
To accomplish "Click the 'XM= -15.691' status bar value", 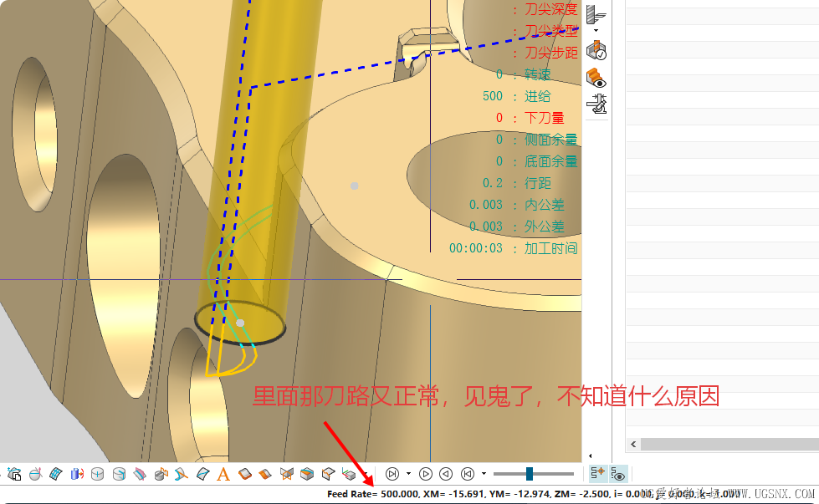I will [x=453, y=494].
